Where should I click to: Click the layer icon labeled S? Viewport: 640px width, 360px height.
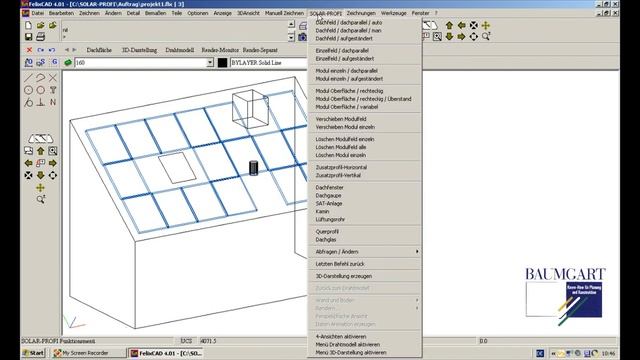[40, 62]
